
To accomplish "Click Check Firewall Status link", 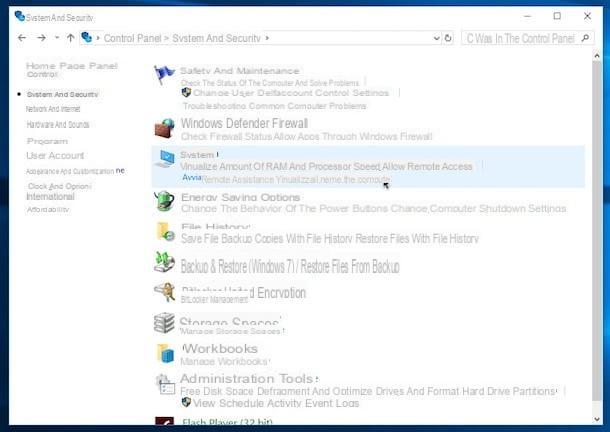I will tap(227, 137).
